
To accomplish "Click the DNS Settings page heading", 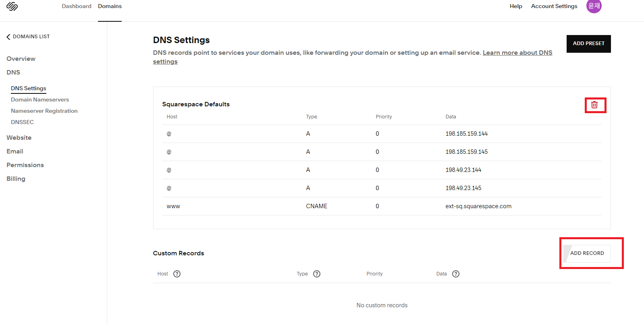I will (x=181, y=40).
